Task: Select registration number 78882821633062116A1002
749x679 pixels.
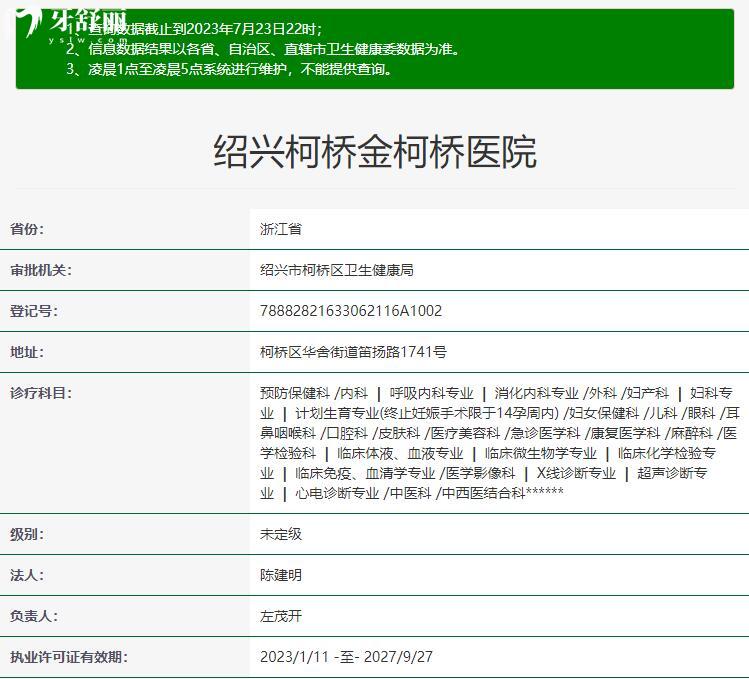Action: pos(351,311)
